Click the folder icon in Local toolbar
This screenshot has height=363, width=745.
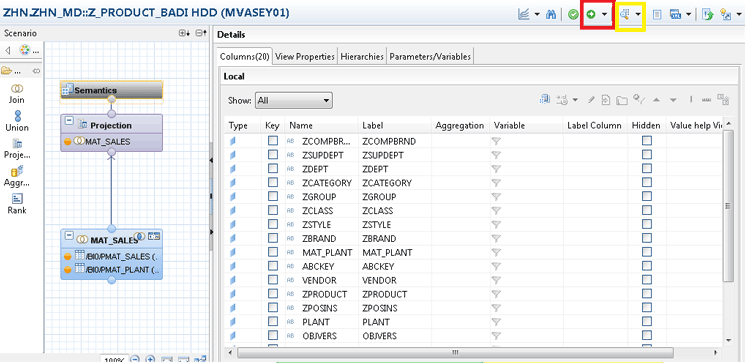pos(621,100)
